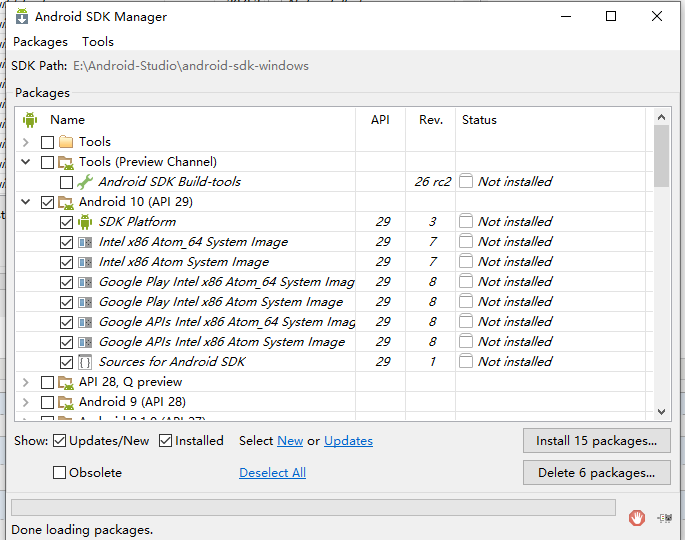Image resolution: width=685 pixels, height=540 pixels.
Task: Check the API 28, Q preview checkbox
Action: point(47,382)
